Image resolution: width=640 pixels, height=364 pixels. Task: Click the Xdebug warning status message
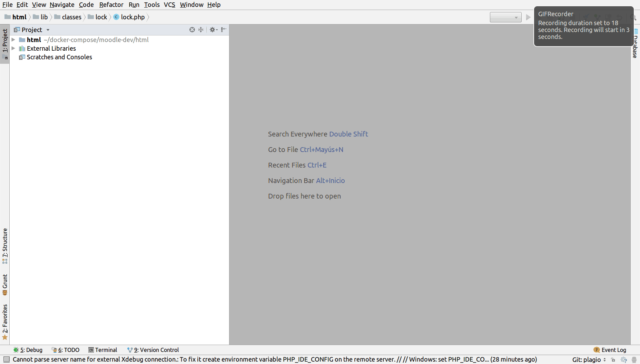point(275,360)
